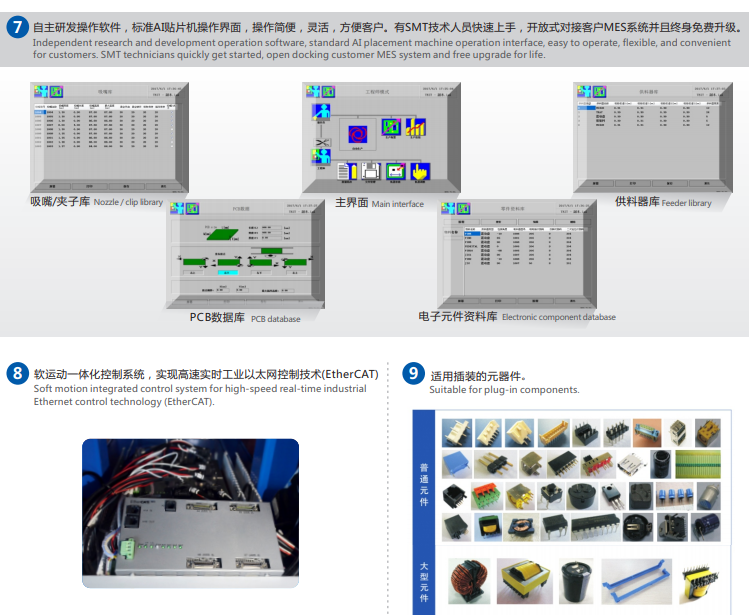
Task: Click the red swirl icon in main interface
Action: pos(359,132)
